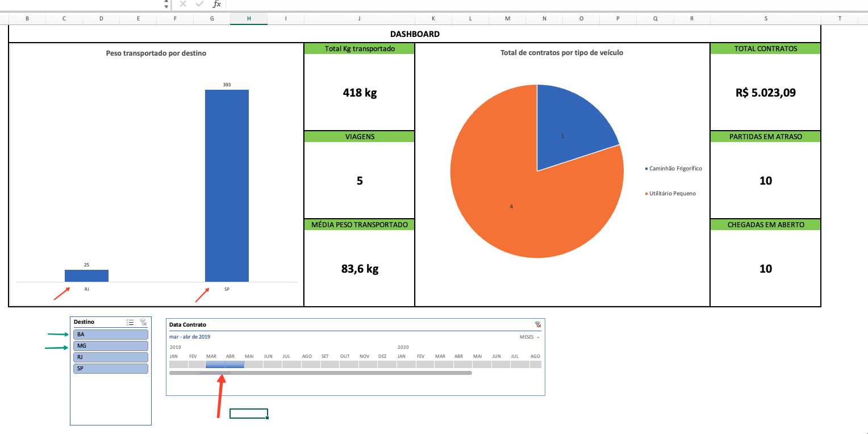Click the VIAGENS value 5
Viewport: 868px width, 434px height.
[360, 181]
